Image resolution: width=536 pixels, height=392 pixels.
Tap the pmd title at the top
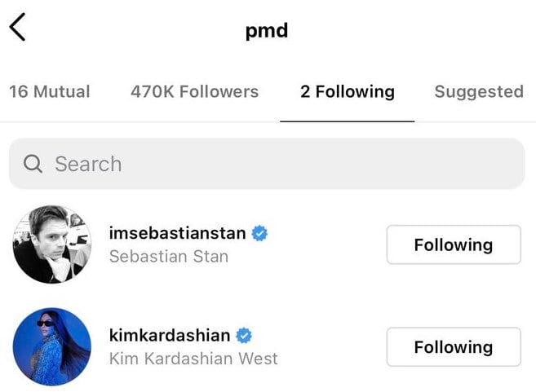267,31
